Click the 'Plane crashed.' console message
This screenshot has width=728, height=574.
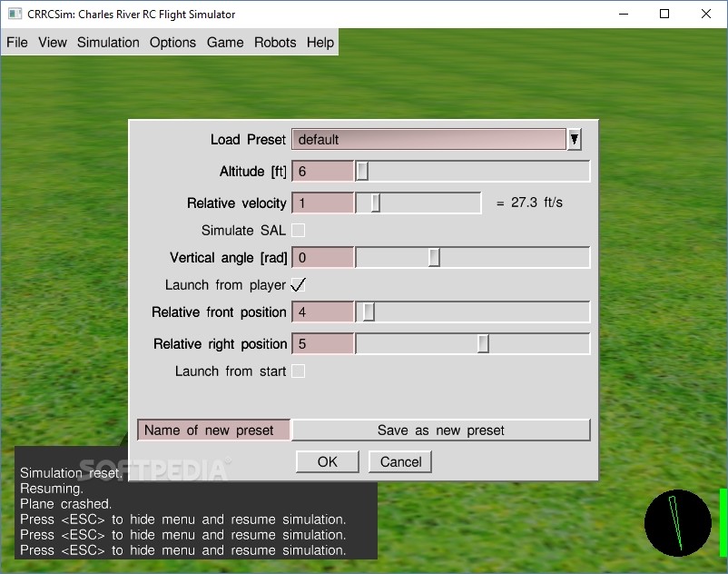65,504
